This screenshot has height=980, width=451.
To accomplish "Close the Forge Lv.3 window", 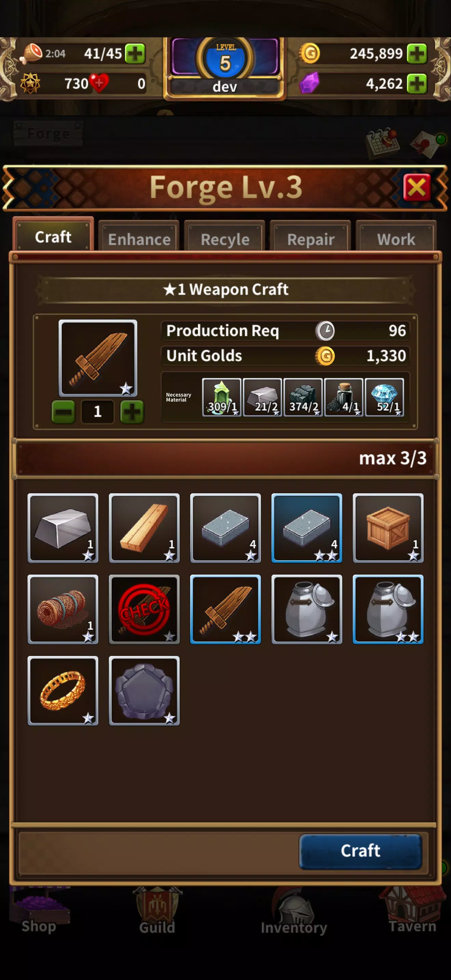I will [417, 187].
